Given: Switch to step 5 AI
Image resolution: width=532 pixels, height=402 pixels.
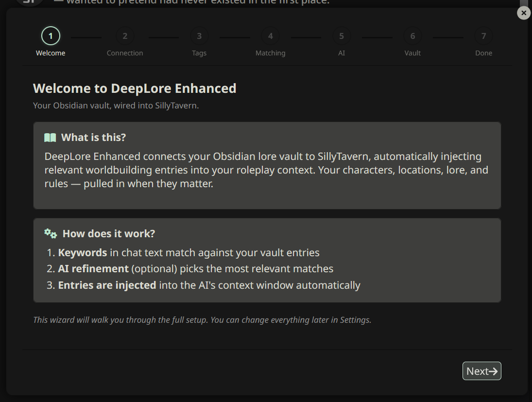Looking at the screenshot, I should click(342, 42).
